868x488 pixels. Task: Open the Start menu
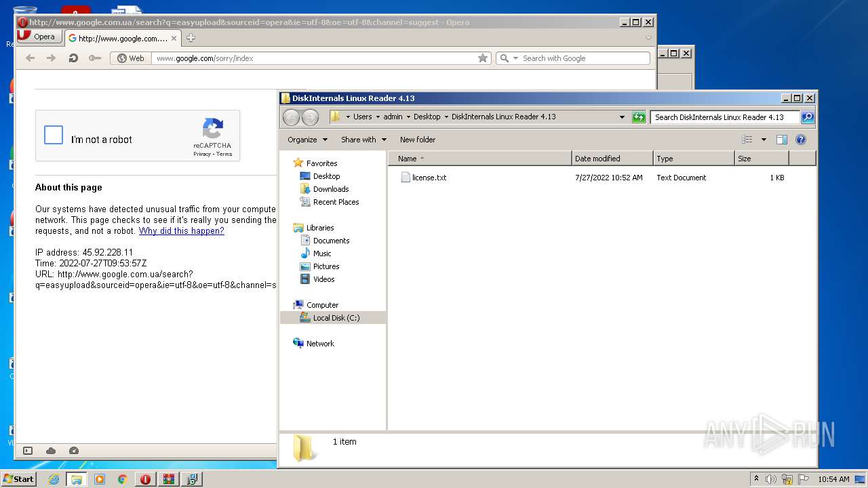pos(18,479)
